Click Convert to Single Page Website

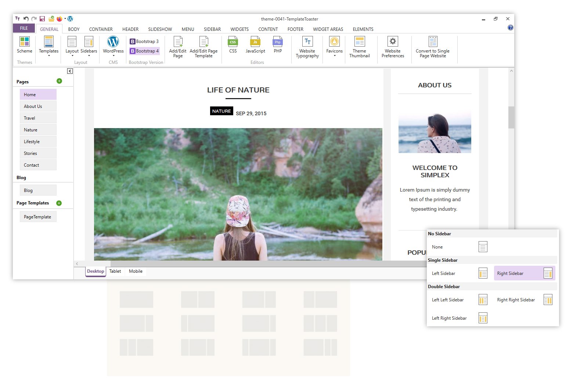[433, 42]
